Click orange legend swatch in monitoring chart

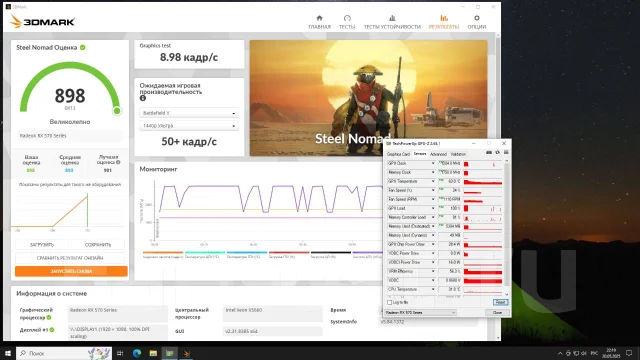tap(163, 253)
